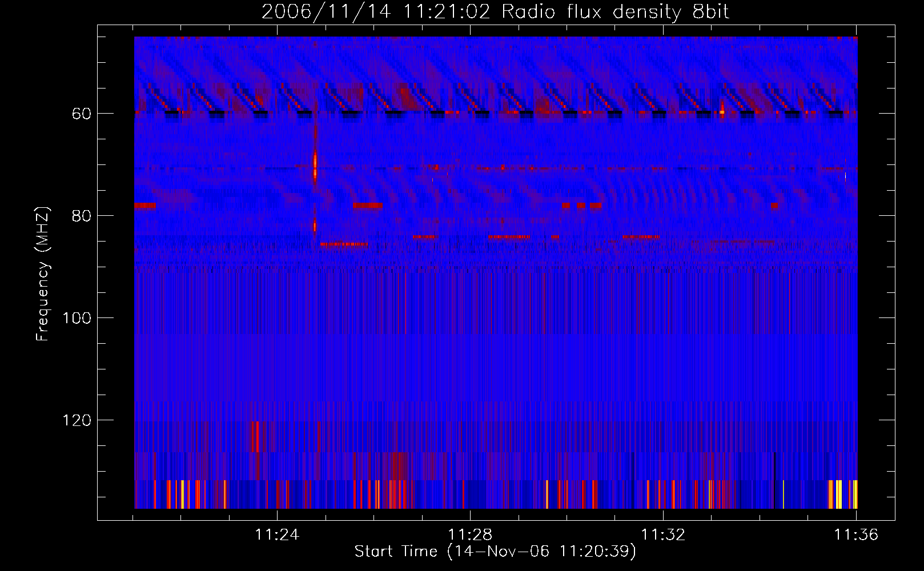Image resolution: width=924 pixels, height=571 pixels.
Task: Click the 80 frequency tick label
Action: pos(82,216)
